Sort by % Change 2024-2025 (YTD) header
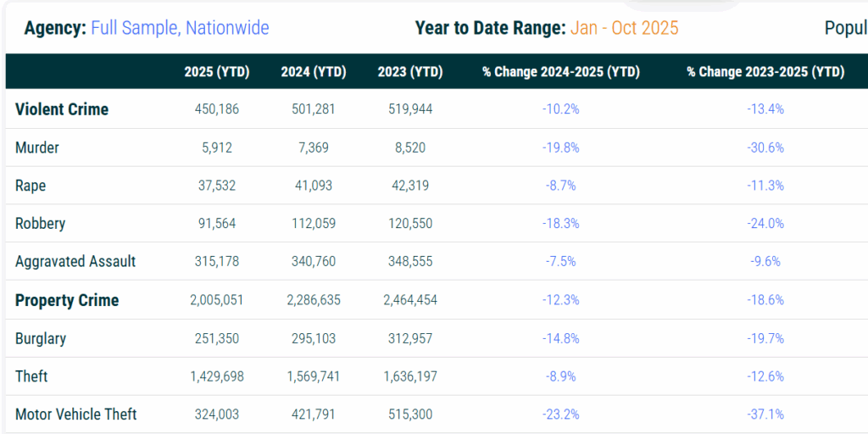Screen dimensions: 868x434 [x=560, y=72]
